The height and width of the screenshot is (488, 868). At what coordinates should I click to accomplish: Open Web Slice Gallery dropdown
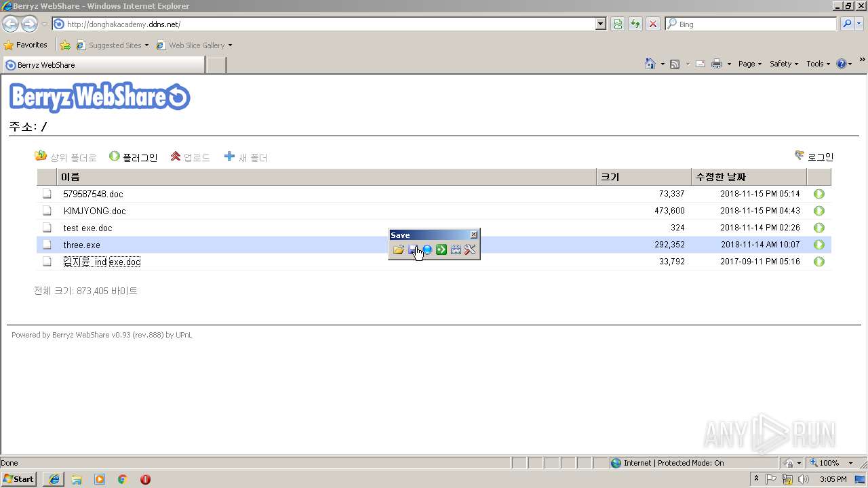pos(194,45)
